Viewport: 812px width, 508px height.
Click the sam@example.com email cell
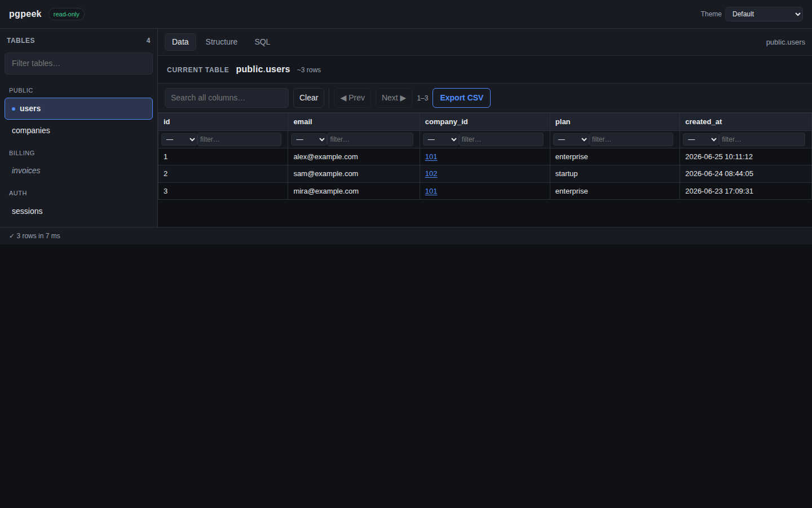pos(354,174)
